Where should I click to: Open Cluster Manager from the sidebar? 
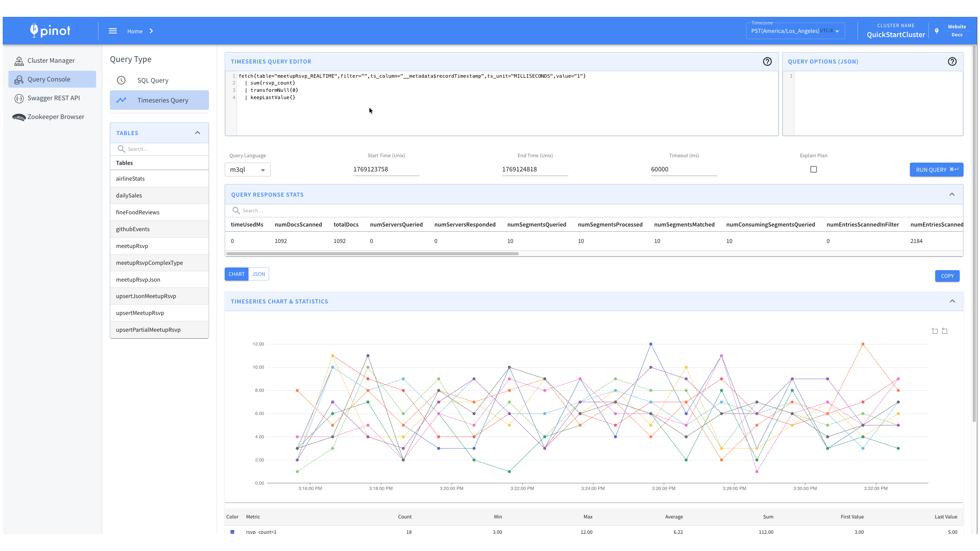(51, 60)
